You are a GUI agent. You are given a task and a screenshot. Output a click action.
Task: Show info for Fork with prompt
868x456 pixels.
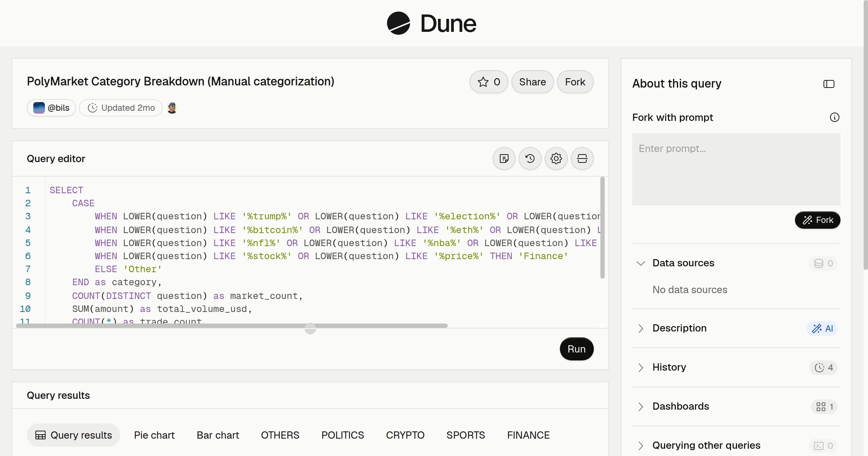pos(834,117)
